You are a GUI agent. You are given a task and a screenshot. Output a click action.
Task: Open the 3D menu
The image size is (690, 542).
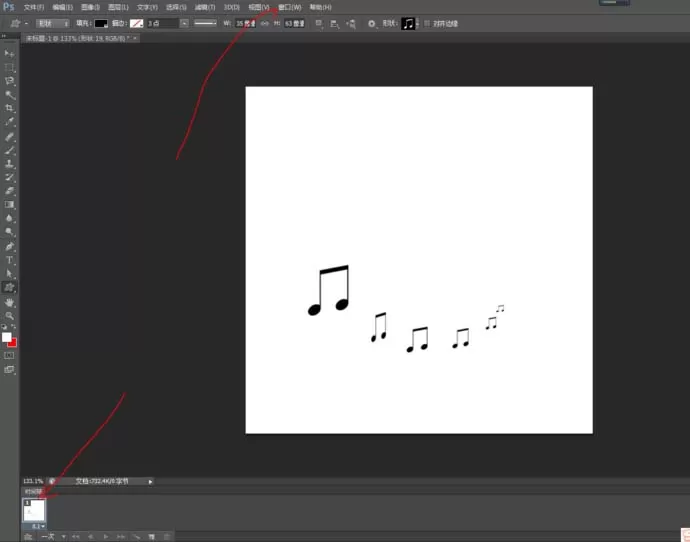point(231,7)
